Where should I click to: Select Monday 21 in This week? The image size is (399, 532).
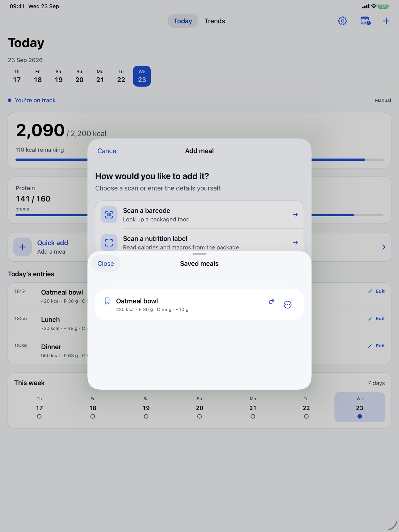[253, 407]
